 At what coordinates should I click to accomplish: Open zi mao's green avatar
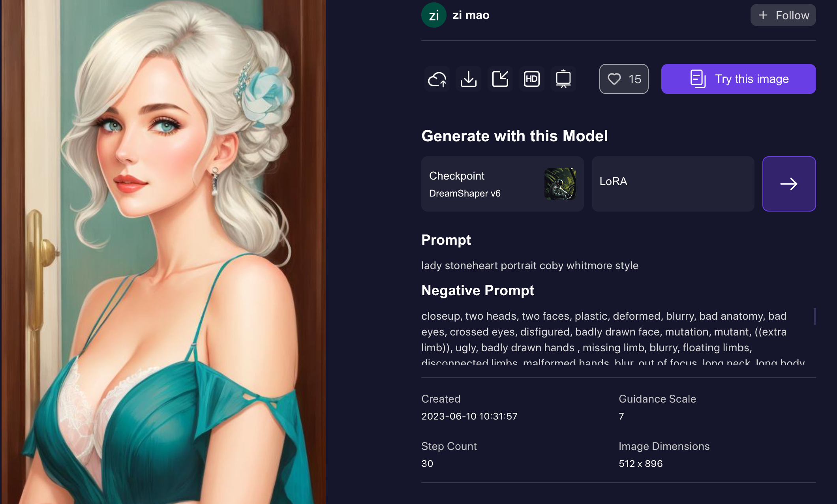[x=434, y=15]
